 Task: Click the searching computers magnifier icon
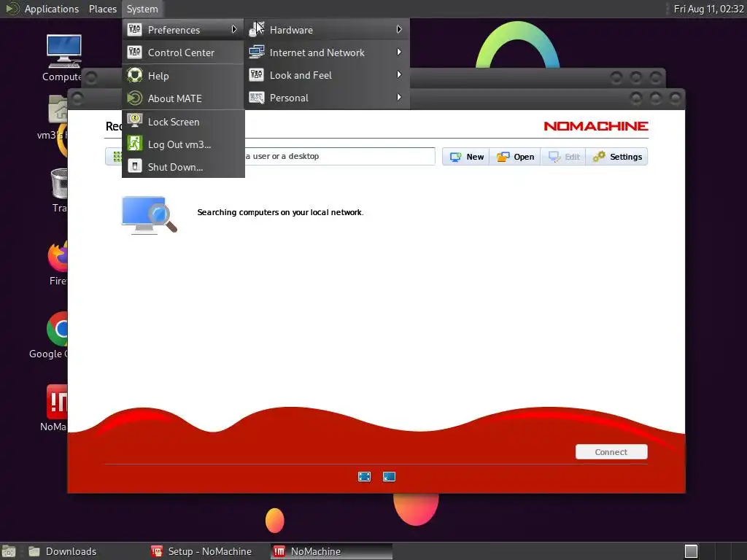[x=149, y=214]
